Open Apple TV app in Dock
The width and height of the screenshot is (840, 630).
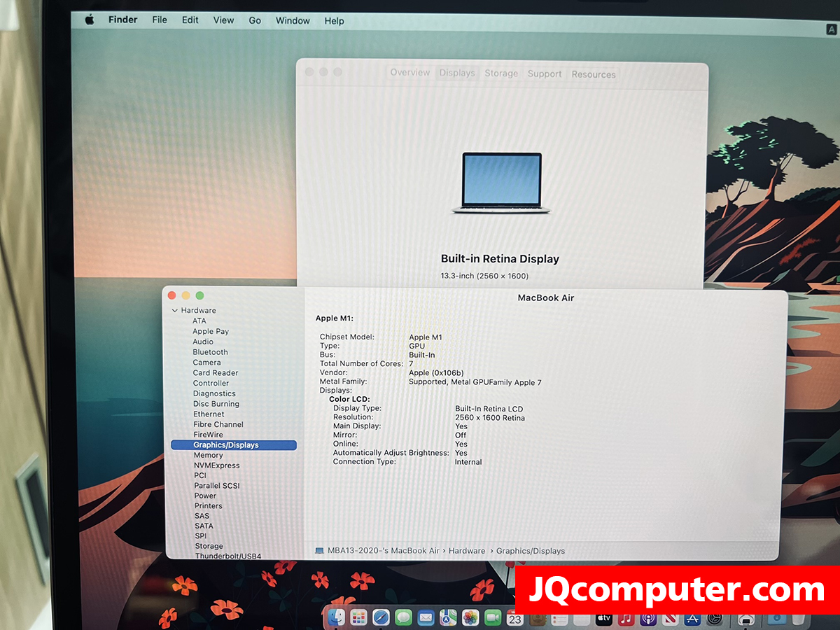click(x=604, y=619)
